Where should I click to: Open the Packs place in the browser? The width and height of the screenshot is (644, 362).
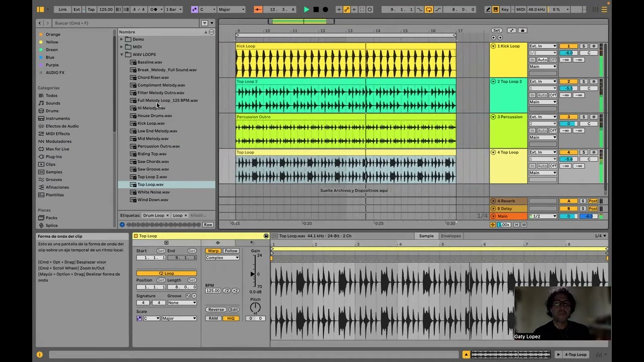(x=51, y=218)
